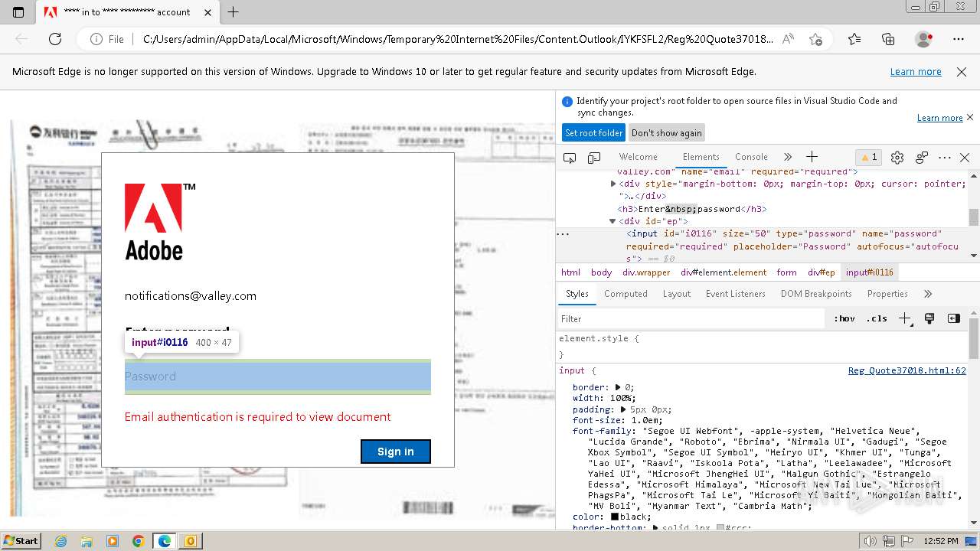Image resolution: width=980 pixels, height=551 pixels.
Task: Open the Styles sub-tab
Action: pyautogui.click(x=577, y=294)
